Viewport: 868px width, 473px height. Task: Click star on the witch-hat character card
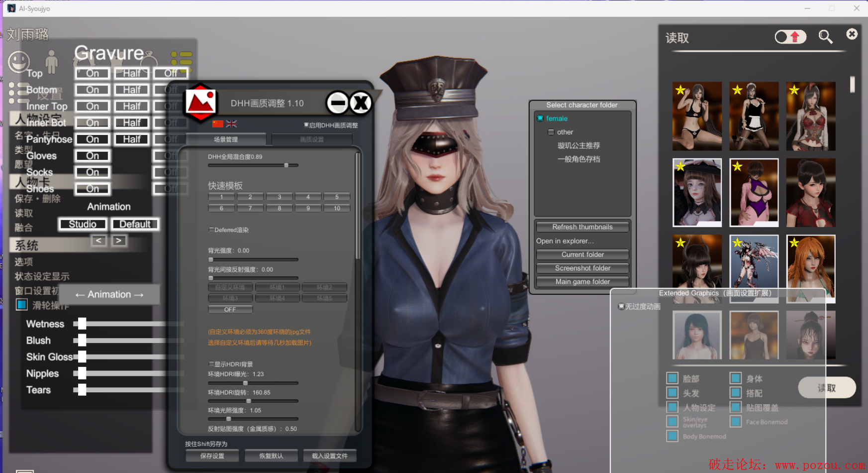680,166
